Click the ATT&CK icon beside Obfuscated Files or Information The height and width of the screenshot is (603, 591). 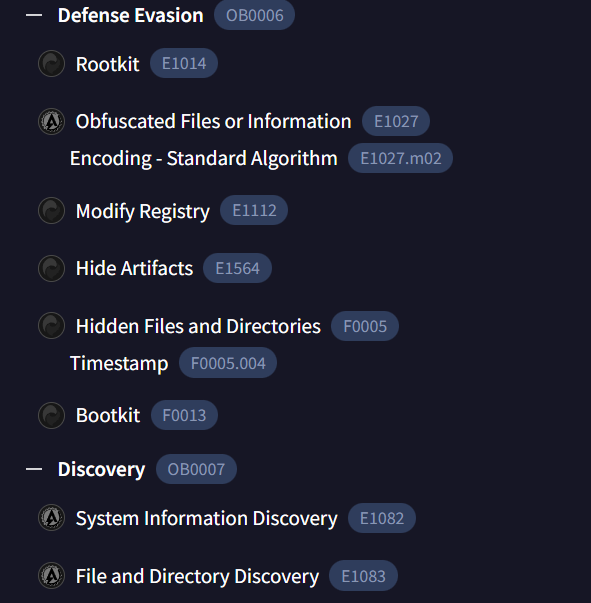click(x=52, y=121)
